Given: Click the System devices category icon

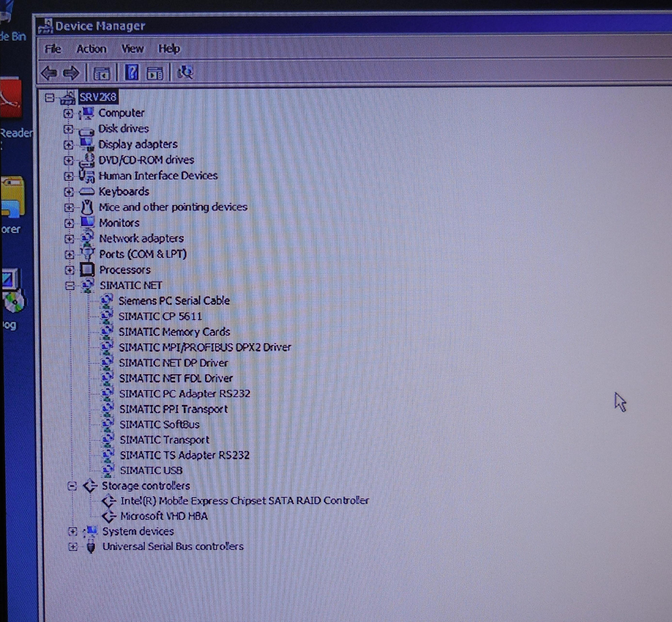Looking at the screenshot, I should 90,531.
